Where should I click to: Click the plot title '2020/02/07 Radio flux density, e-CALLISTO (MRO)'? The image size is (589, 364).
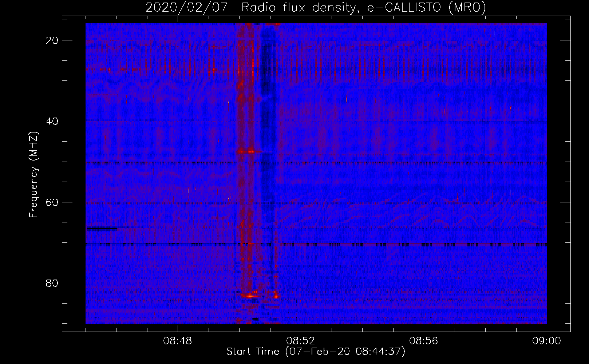[x=316, y=7]
